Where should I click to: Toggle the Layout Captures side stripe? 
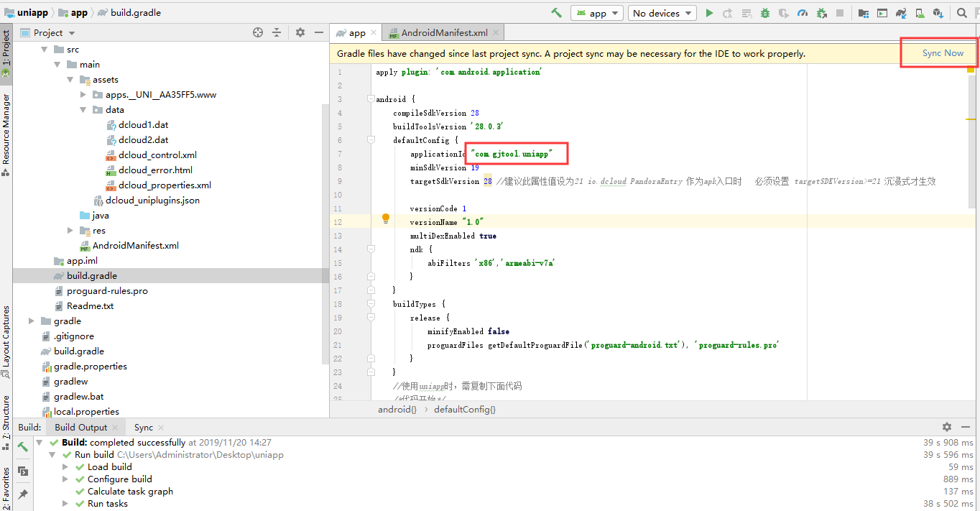[x=6, y=342]
